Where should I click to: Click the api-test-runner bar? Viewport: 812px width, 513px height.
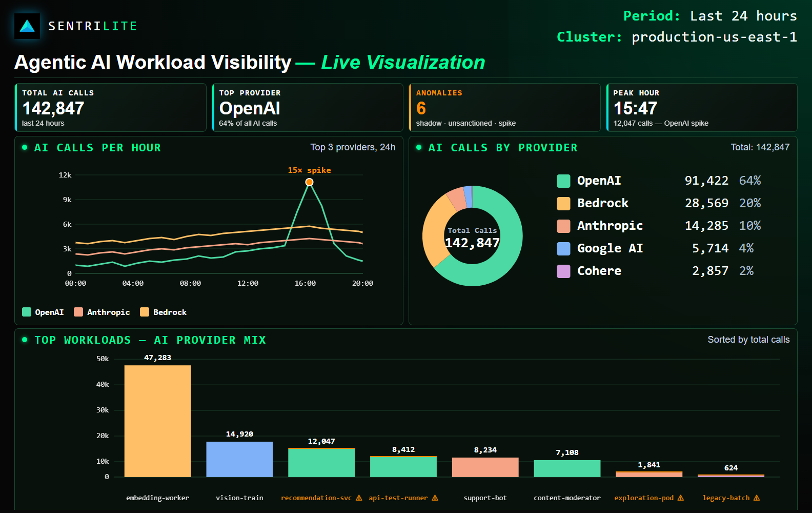pos(403,467)
